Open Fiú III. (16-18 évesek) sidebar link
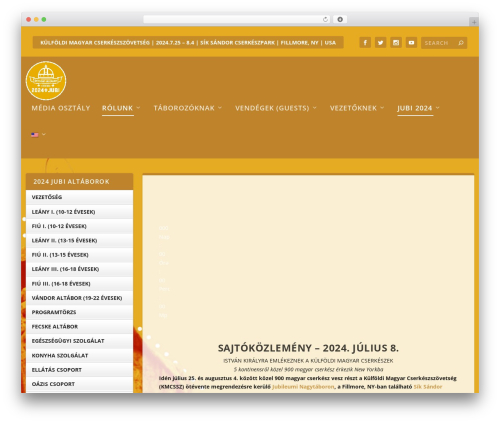500x423 pixels. [x=79, y=284]
